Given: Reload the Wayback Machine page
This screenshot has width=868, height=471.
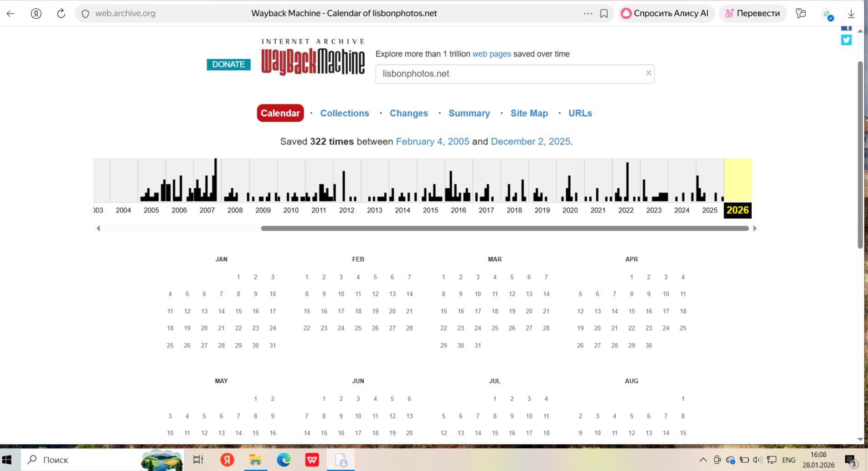Looking at the screenshot, I should click(x=61, y=13).
